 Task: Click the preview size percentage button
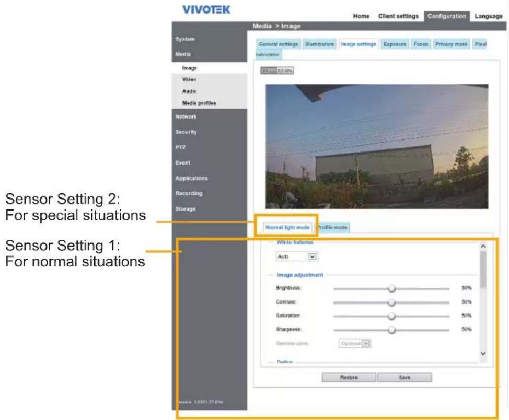click(277, 71)
